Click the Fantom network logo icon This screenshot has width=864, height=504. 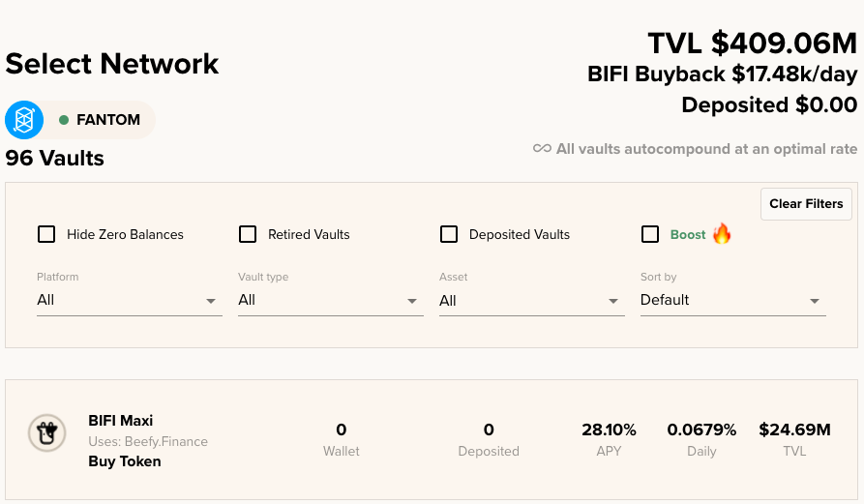point(24,120)
